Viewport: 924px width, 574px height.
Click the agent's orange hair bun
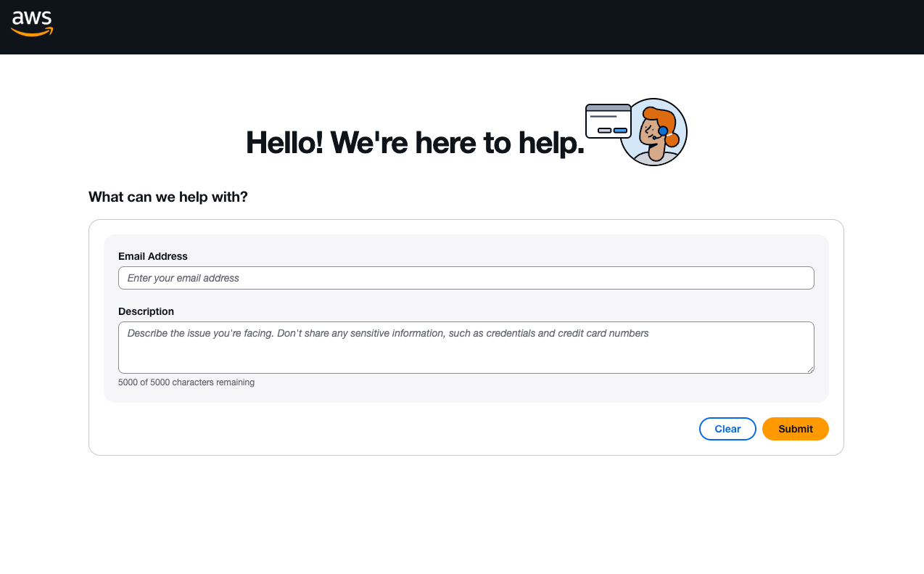pyautogui.click(x=672, y=139)
